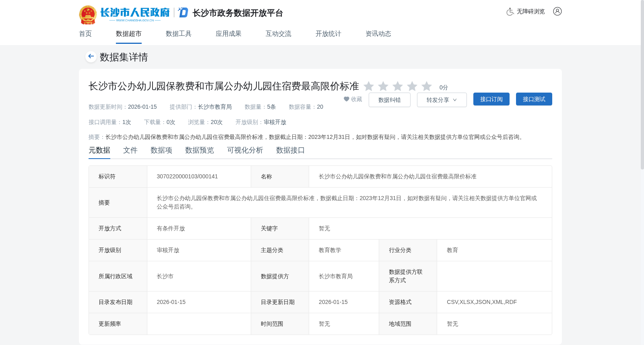
Task: Click the 浏览量:20次 text
Action: pos(205,122)
